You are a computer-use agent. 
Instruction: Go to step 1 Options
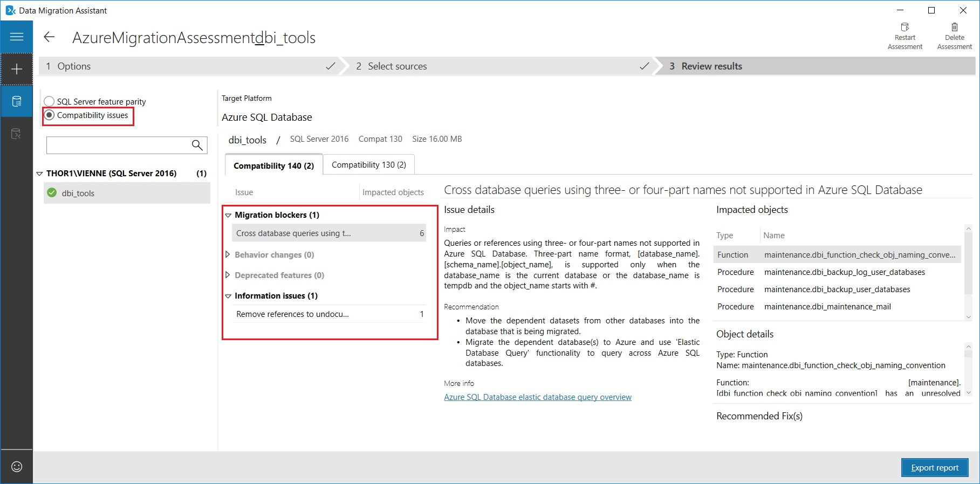(189, 66)
